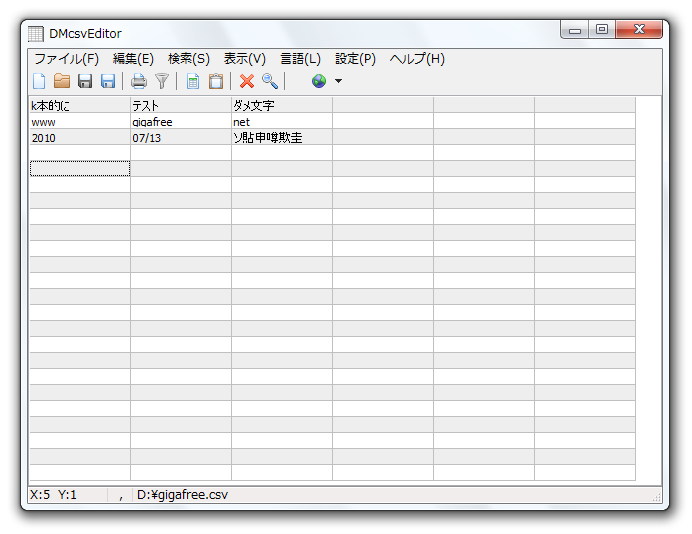Click the globe icon in toolbar

(319, 81)
